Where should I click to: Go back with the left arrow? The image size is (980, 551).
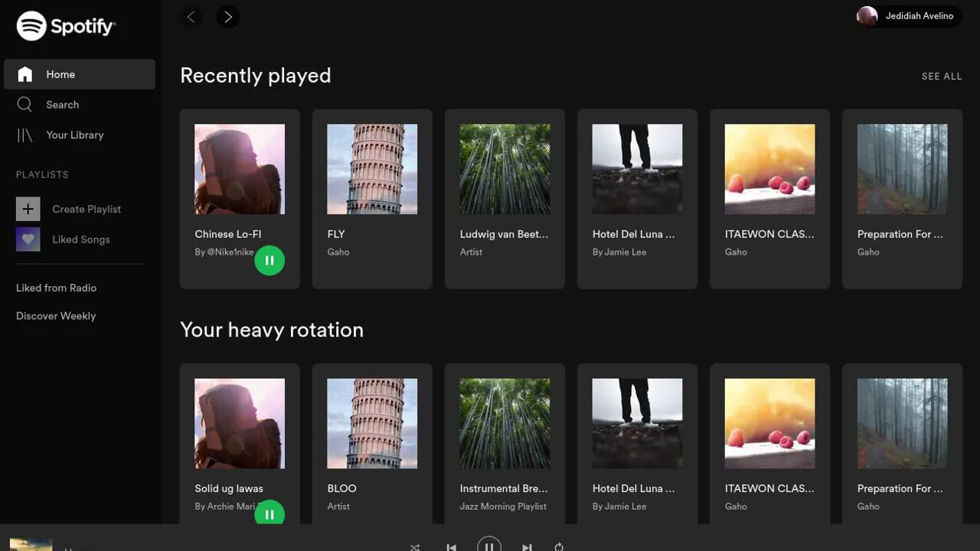[x=191, y=16]
